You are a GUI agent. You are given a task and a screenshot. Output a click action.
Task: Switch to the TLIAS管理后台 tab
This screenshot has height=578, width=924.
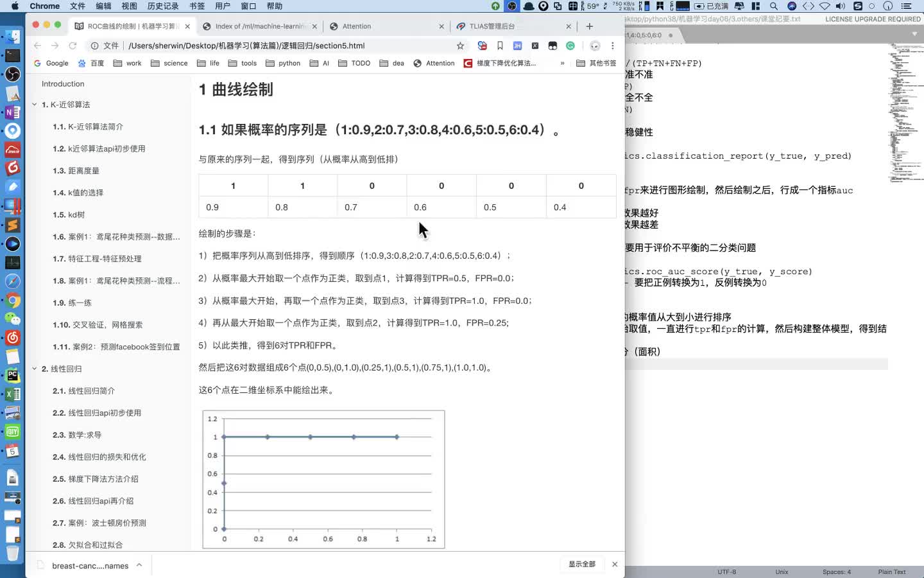point(513,26)
